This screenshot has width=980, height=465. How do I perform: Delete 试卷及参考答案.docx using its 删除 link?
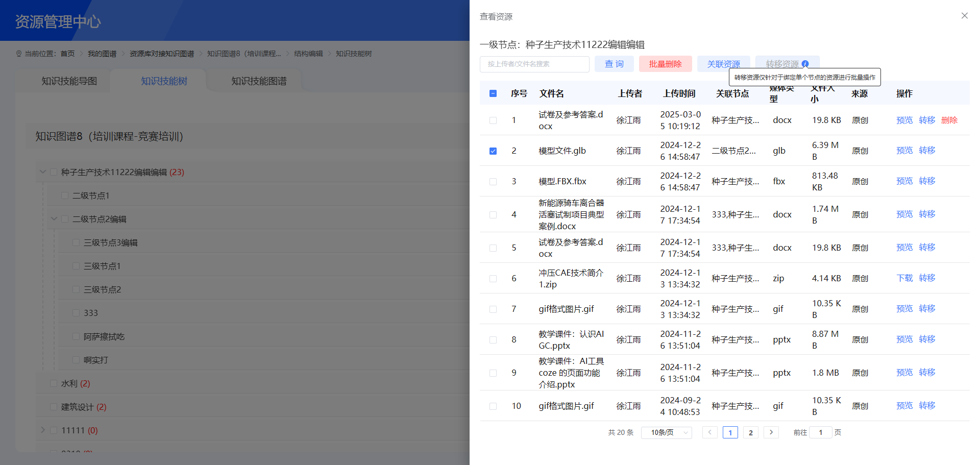point(949,119)
